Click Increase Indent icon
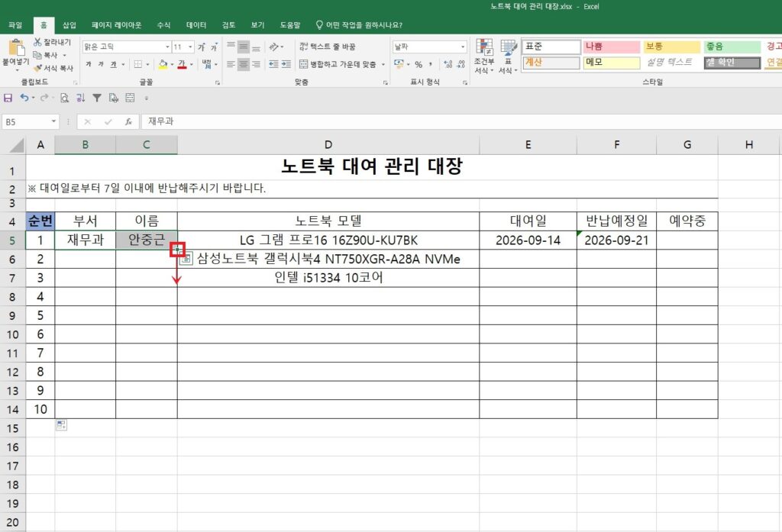The width and height of the screenshot is (782, 532). [x=286, y=64]
